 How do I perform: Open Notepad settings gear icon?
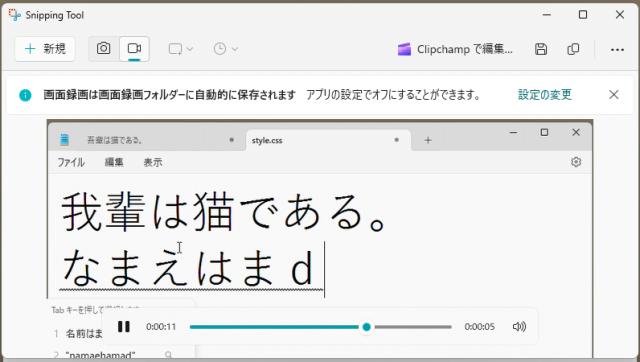[576, 162]
